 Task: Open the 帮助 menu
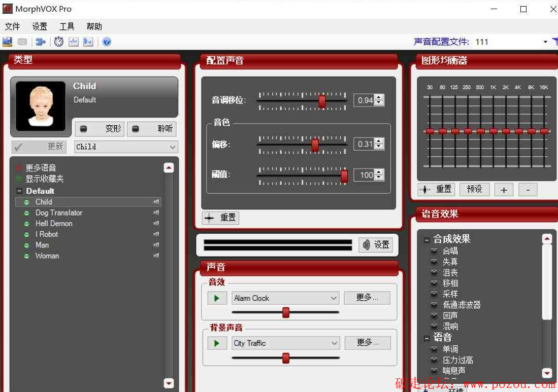pos(94,26)
